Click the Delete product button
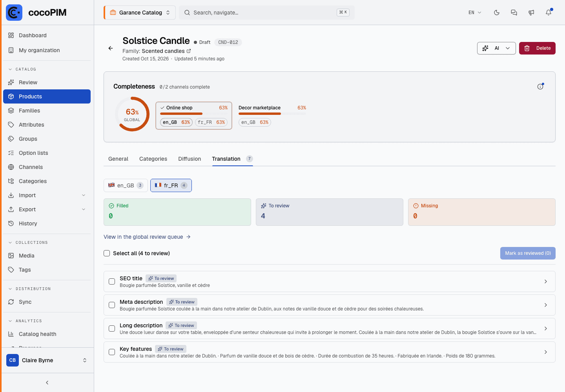The height and width of the screenshot is (392, 565). pos(537,48)
